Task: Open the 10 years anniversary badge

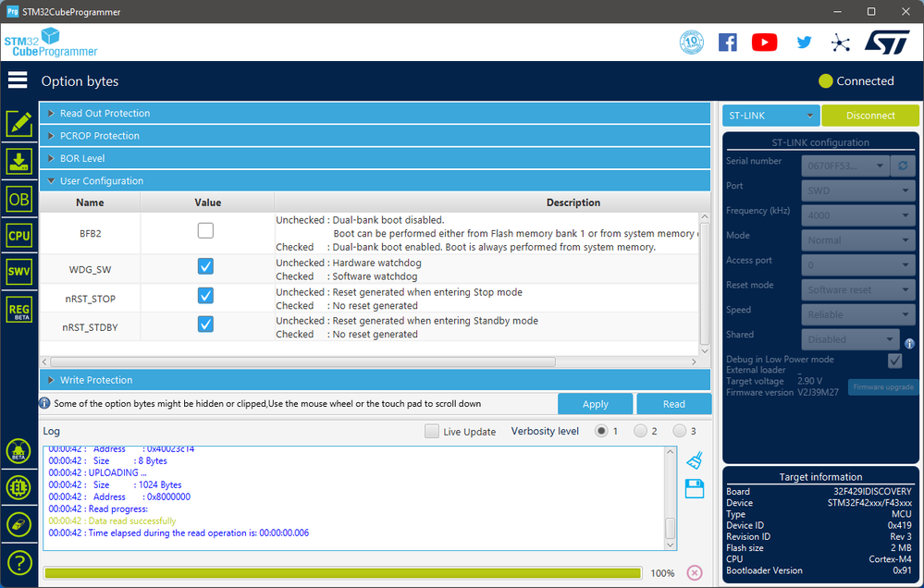Action: (692, 43)
